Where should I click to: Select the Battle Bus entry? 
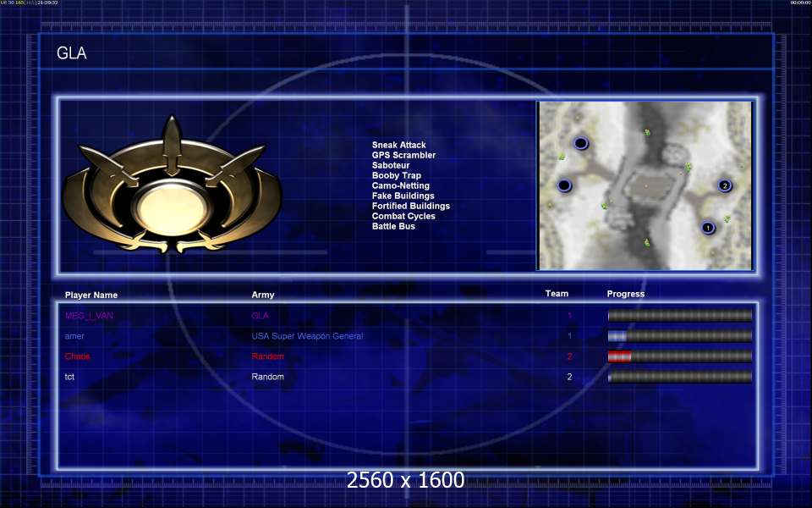click(393, 226)
